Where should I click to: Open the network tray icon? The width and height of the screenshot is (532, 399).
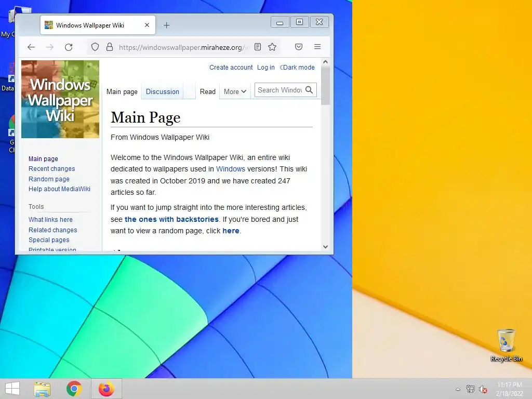470,389
